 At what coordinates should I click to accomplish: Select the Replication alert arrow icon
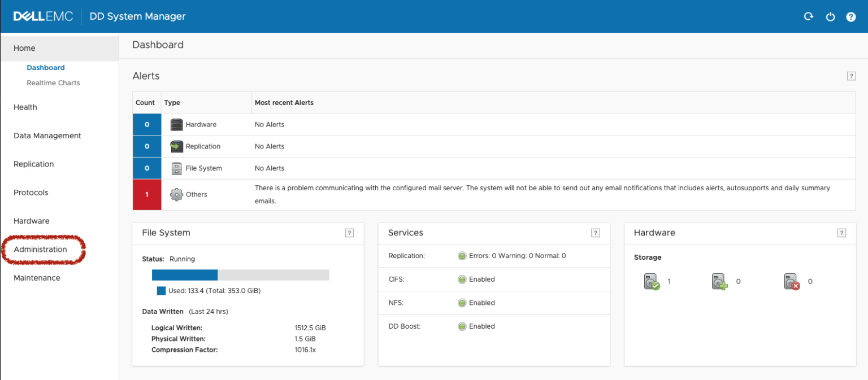(176, 146)
